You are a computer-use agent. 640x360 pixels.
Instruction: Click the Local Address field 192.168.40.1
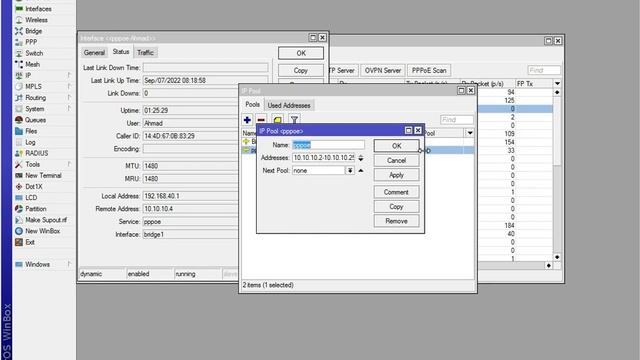[190, 196]
